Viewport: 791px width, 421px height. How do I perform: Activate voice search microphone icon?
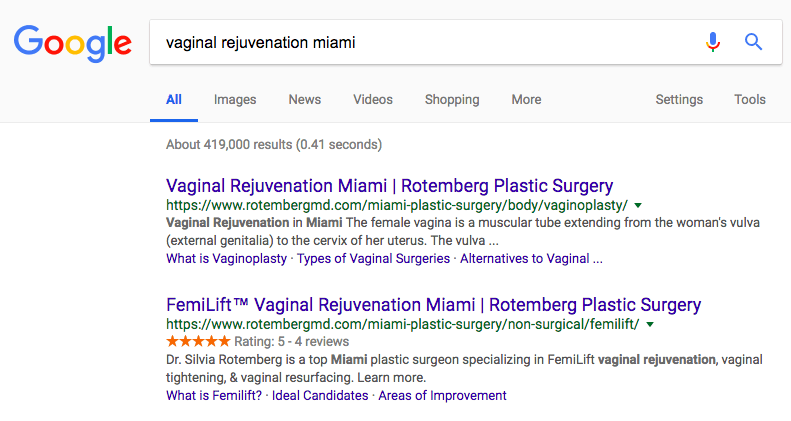click(x=712, y=42)
